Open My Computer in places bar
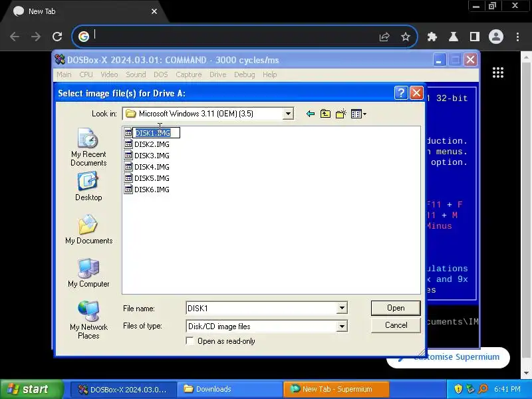The height and width of the screenshot is (399, 532). (88, 273)
